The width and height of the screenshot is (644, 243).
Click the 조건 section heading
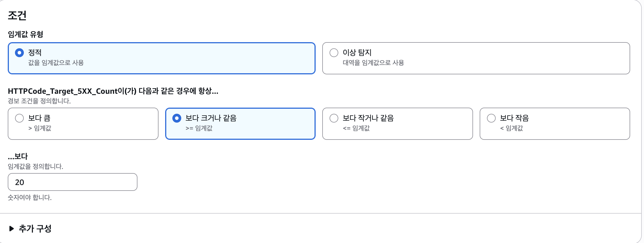(17, 16)
